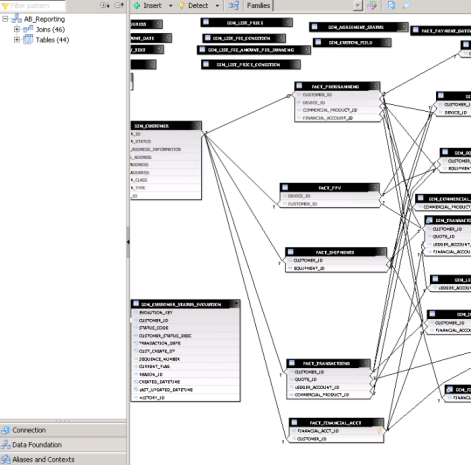The width and height of the screenshot is (471, 465).
Task: Click the table icon on FACT_SHIPMENTS header
Action: [x=291, y=252]
